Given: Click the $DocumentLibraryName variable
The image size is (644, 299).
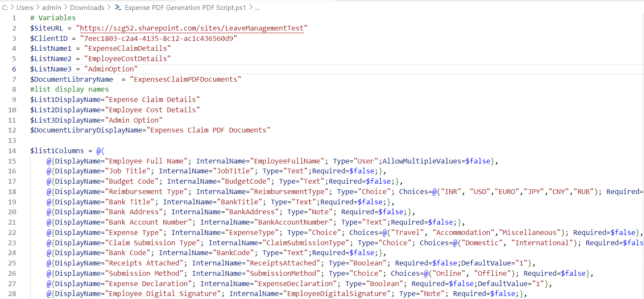Looking at the screenshot, I should 72,79.
